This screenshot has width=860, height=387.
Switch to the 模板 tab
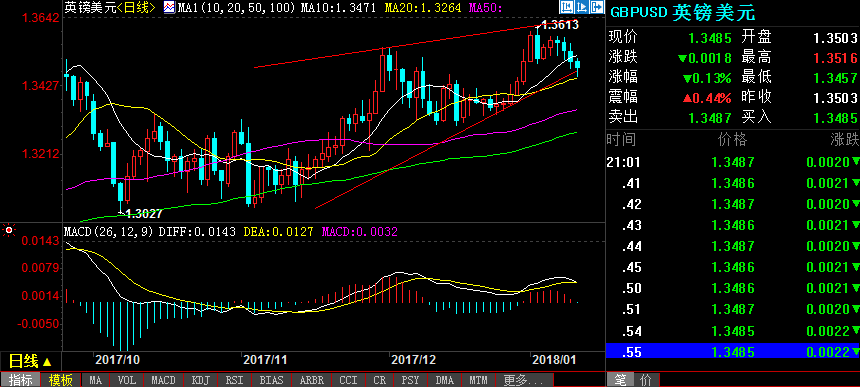pyautogui.click(x=60, y=380)
